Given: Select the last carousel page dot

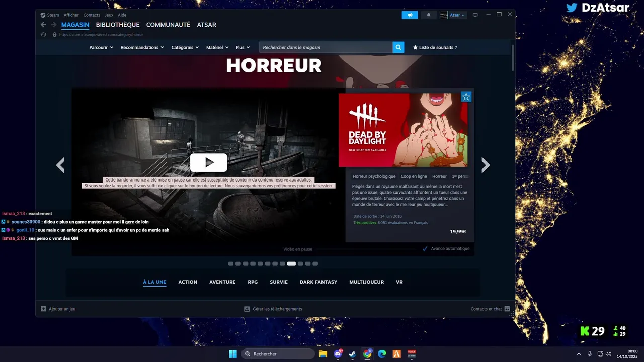Looking at the screenshot, I should coord(315,263).
